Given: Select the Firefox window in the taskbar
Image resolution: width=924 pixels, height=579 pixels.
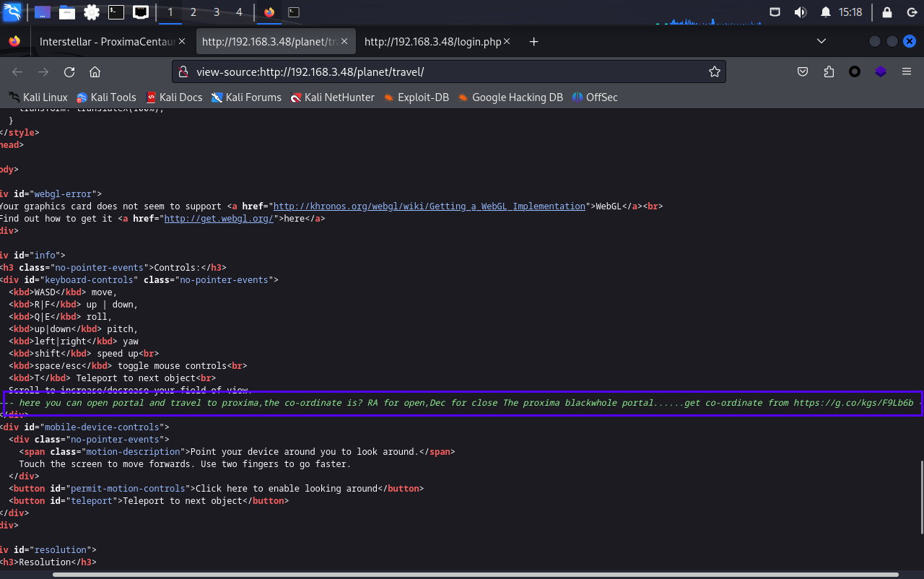Looking at the screenshot, I should click(x=269, y=12).
